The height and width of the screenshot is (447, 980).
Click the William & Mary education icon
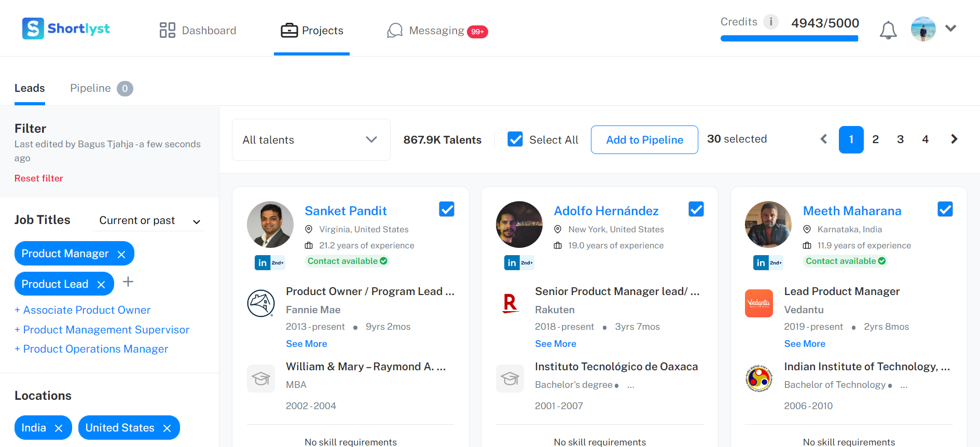(261, 379)
